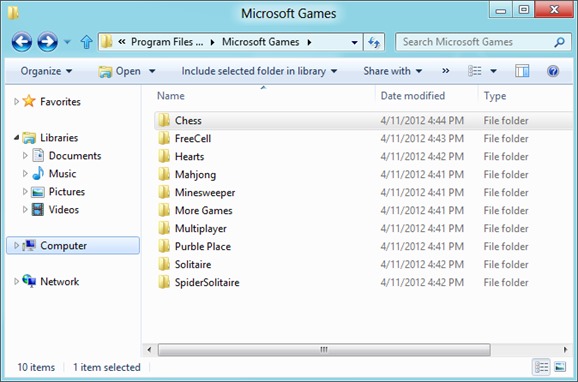Click Open in the command bar
Image resolution: width=578 pixels, height=382 pixels.
(120, 71)
